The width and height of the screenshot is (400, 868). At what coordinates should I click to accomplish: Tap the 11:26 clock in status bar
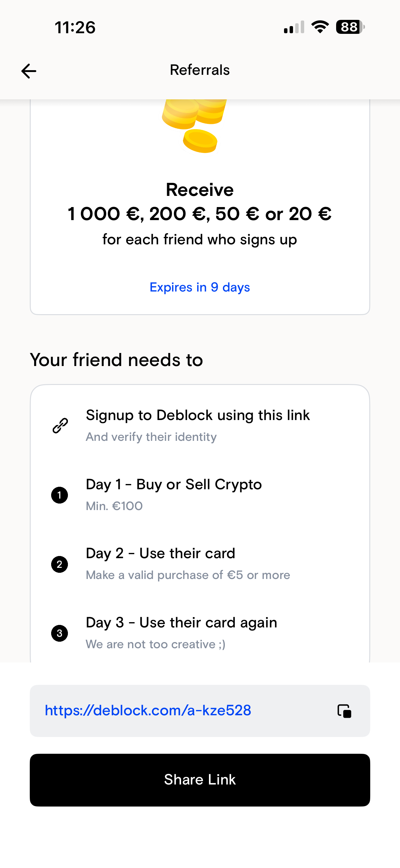(x=75, y=27)
